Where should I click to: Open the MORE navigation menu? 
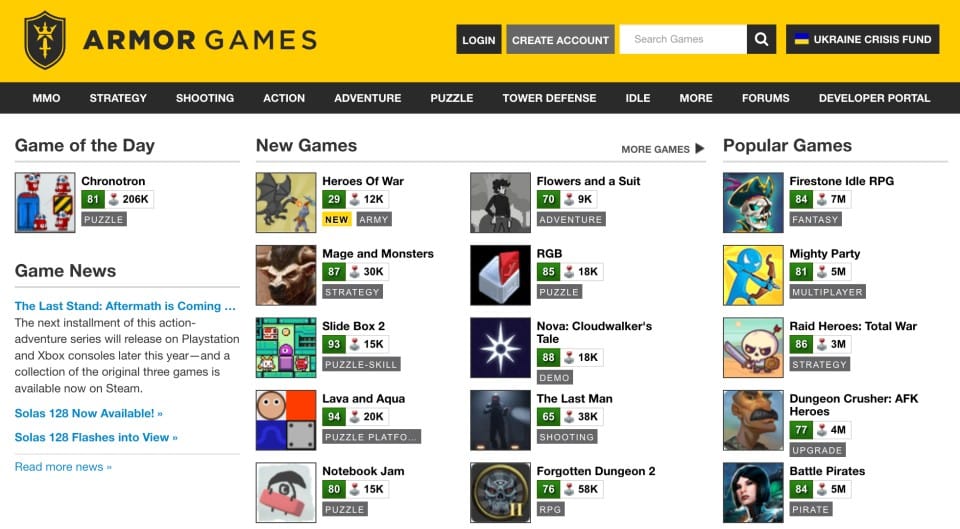(696, 98)
